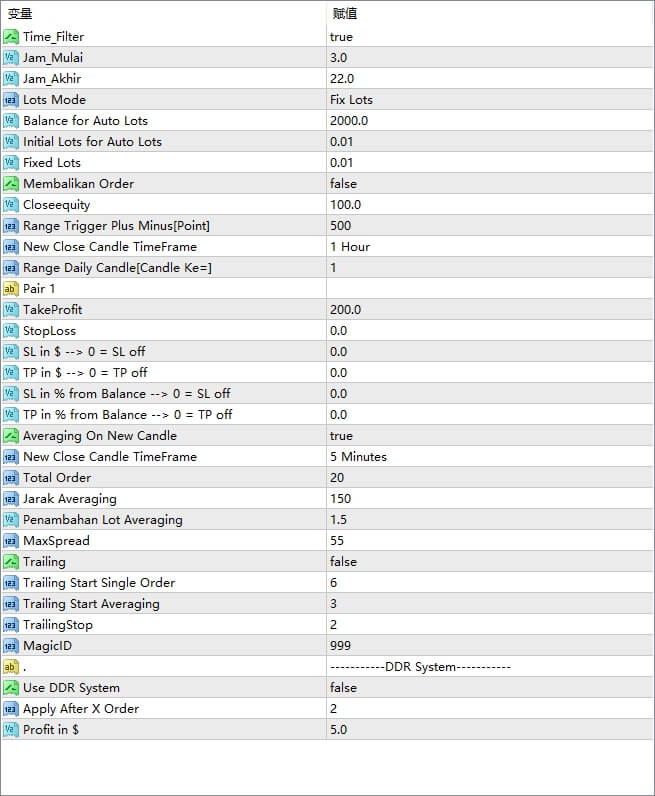655x796 pixels.
Task: Click the icon beside Membalikan Order
Action: (11, 184)
